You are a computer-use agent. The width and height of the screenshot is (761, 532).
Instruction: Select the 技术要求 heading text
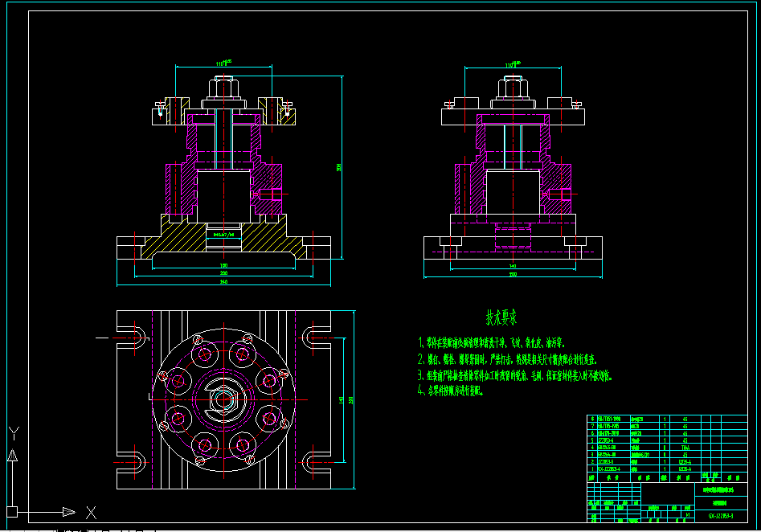coord(501,317)
